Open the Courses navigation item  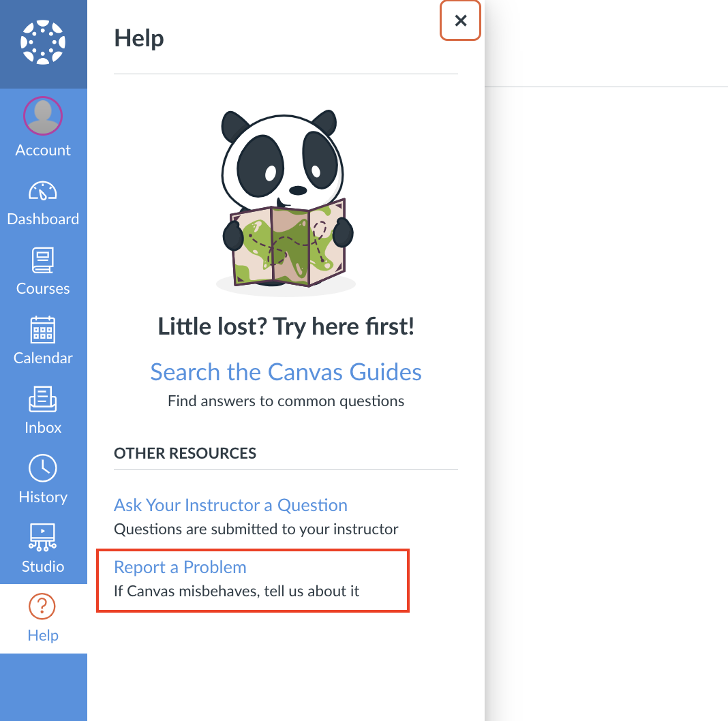coord(43,272)
